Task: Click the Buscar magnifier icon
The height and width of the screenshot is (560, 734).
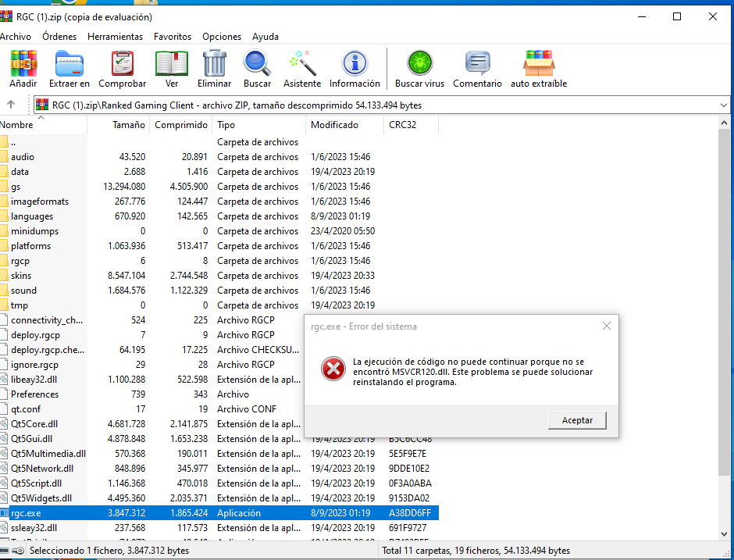Action: point(257,63)
